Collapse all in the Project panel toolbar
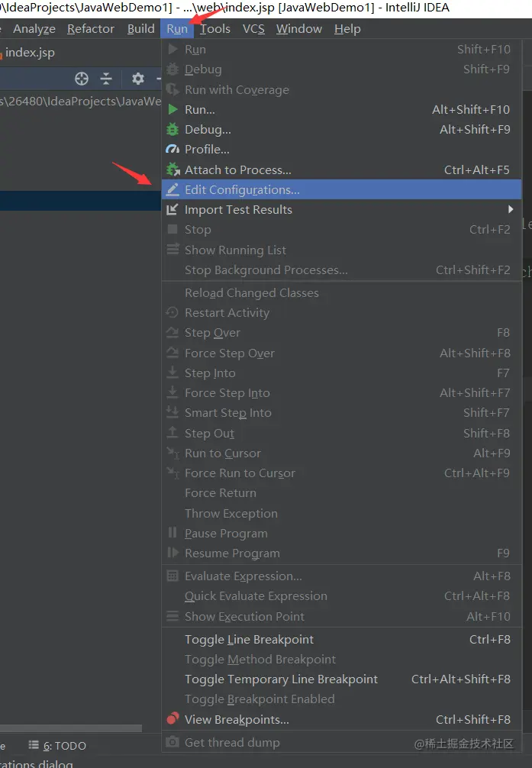This screenshot has height=768, width=532. pyautogui.click(x=106, y=79)
